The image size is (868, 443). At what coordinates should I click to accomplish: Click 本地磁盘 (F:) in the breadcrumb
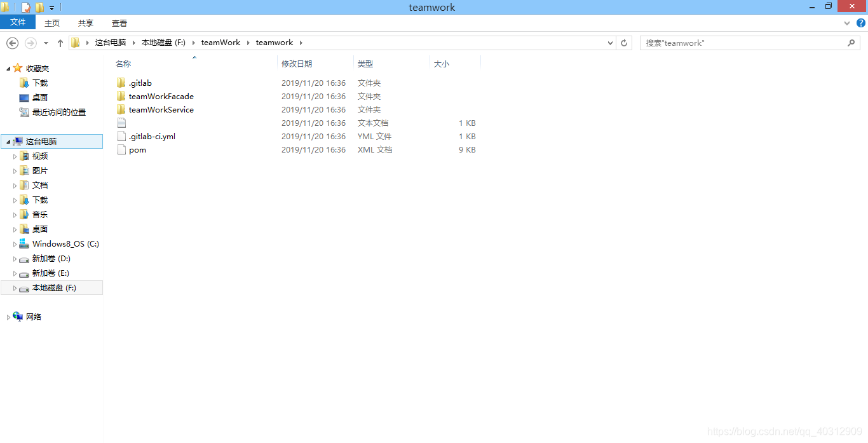[163, 43]
